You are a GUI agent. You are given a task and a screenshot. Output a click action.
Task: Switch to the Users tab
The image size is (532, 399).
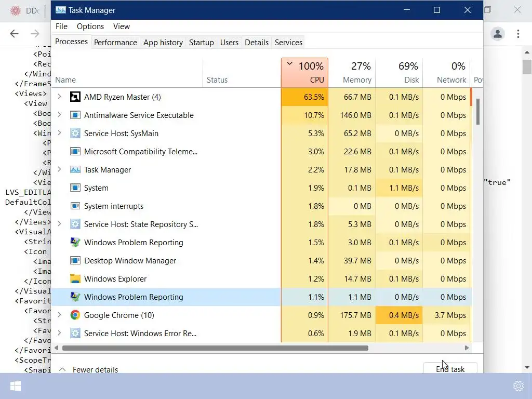point(229,43)
